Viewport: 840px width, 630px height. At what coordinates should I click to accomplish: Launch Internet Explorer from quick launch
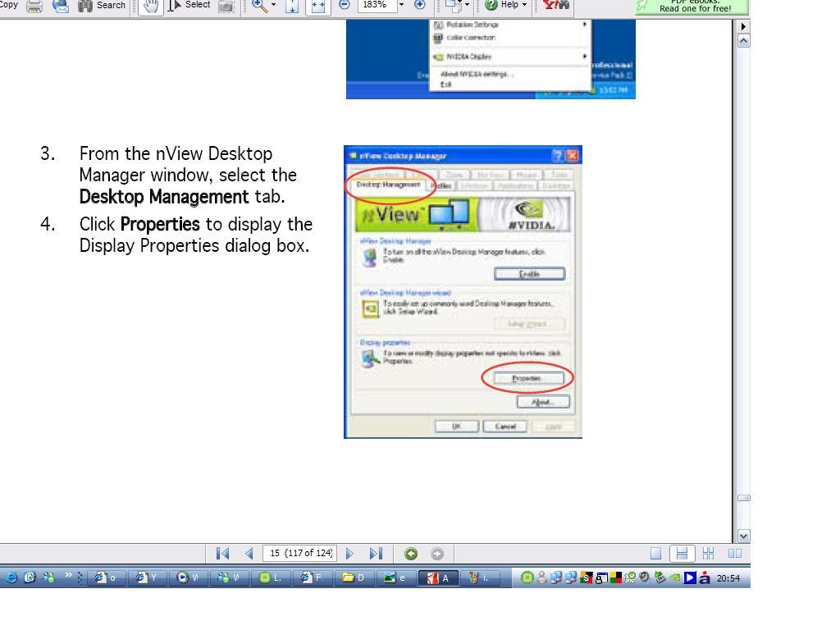(11, 577)
